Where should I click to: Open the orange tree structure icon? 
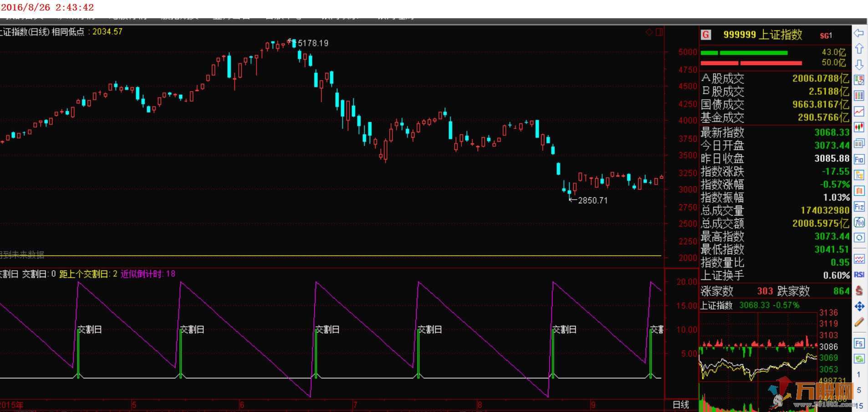(859, 175)
